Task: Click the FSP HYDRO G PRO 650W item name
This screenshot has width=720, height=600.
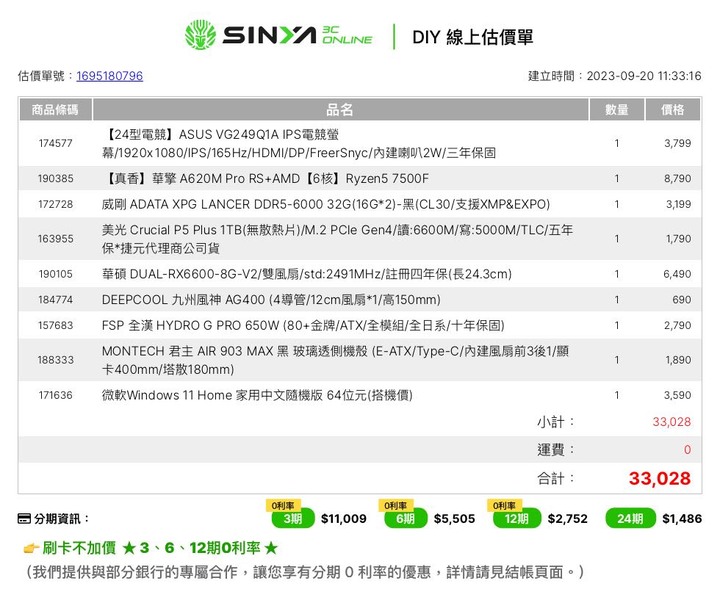Action: click(303, 325)
